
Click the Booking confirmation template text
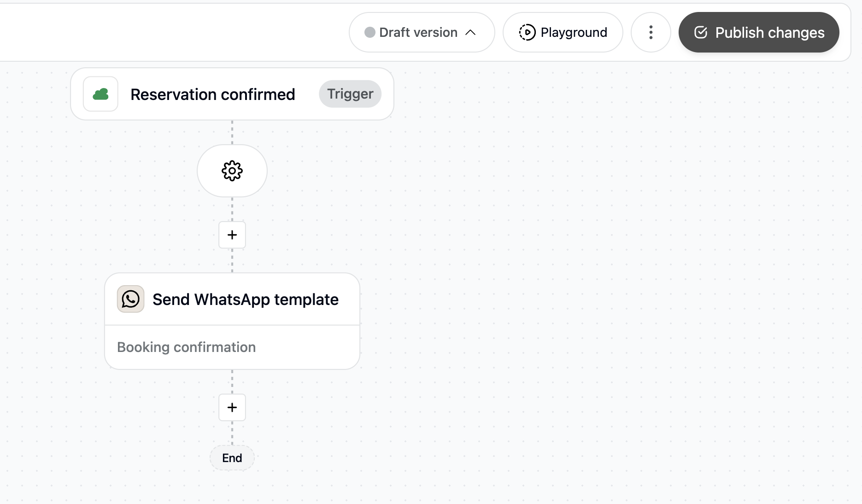pos(187,347)
